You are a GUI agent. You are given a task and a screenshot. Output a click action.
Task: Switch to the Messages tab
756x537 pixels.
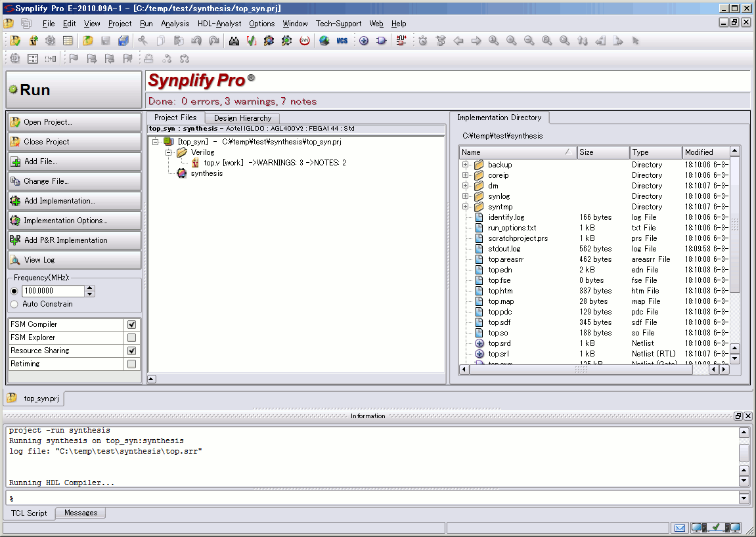pyautogui.click(x=81, y=513)
